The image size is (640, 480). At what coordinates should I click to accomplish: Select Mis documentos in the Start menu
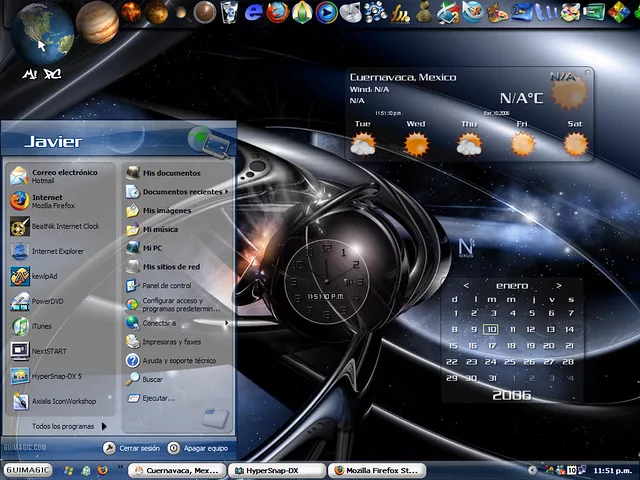click(170, 173)
